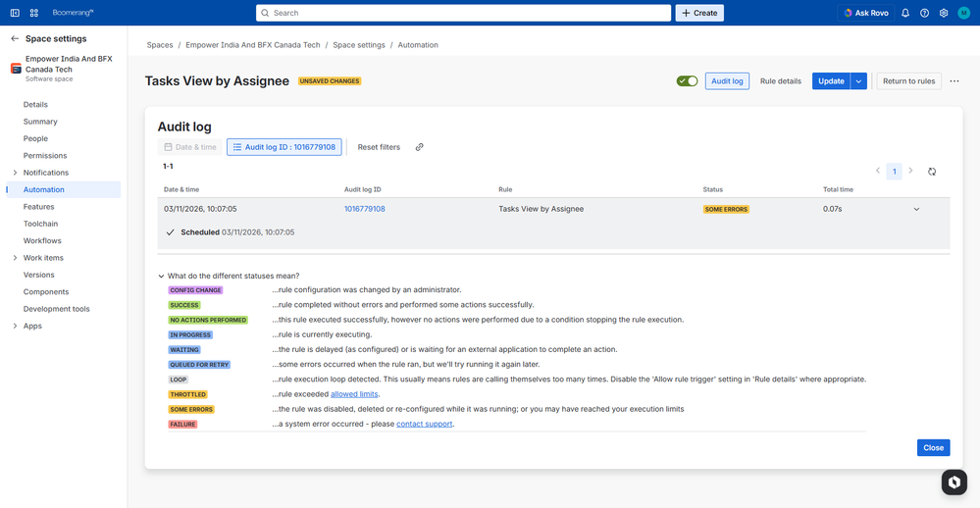
Task: Click the SOME ERRORS status badge in table row
Action: pos(726,209)
